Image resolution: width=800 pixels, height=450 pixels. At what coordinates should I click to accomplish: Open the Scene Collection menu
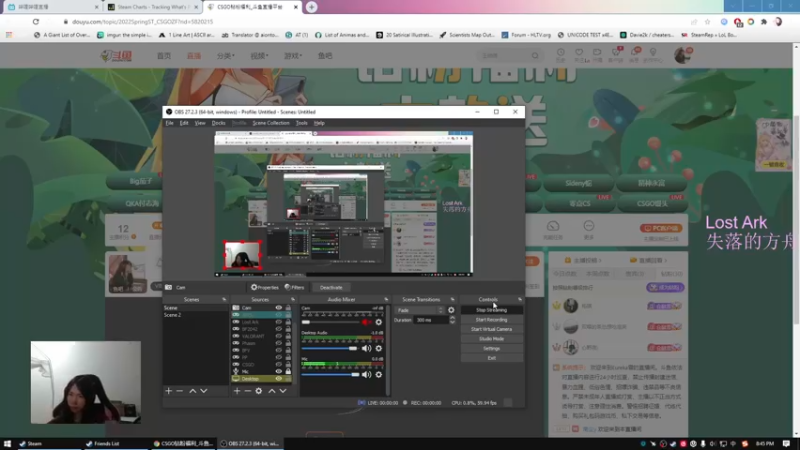click(271, 123)
